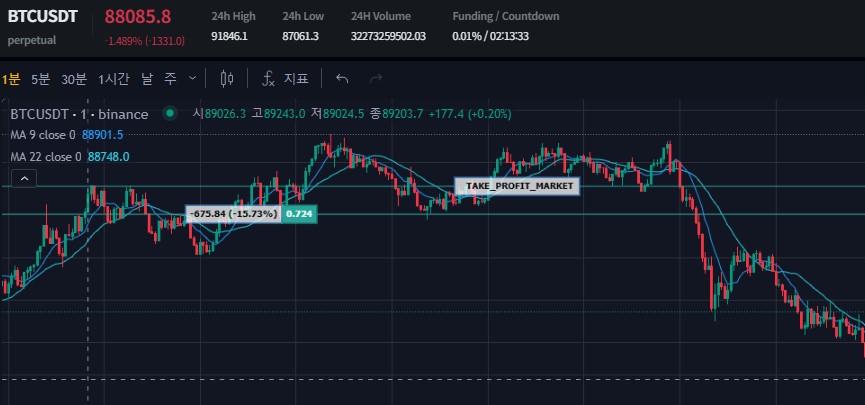Click the 24H Volume label
The width and height of the screenshot is (865, 405).
[x=380, y=17]
